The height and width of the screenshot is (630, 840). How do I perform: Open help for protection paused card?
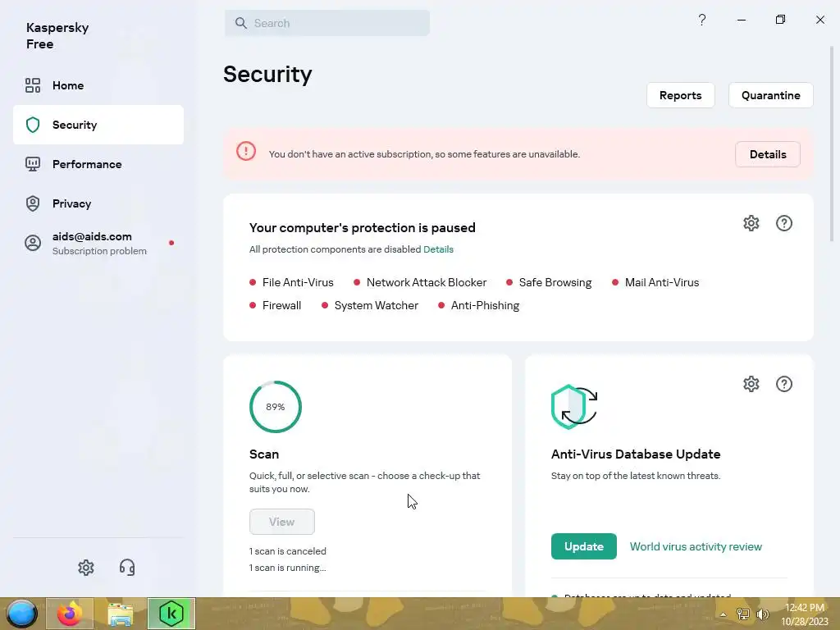[x=783, y=223]
